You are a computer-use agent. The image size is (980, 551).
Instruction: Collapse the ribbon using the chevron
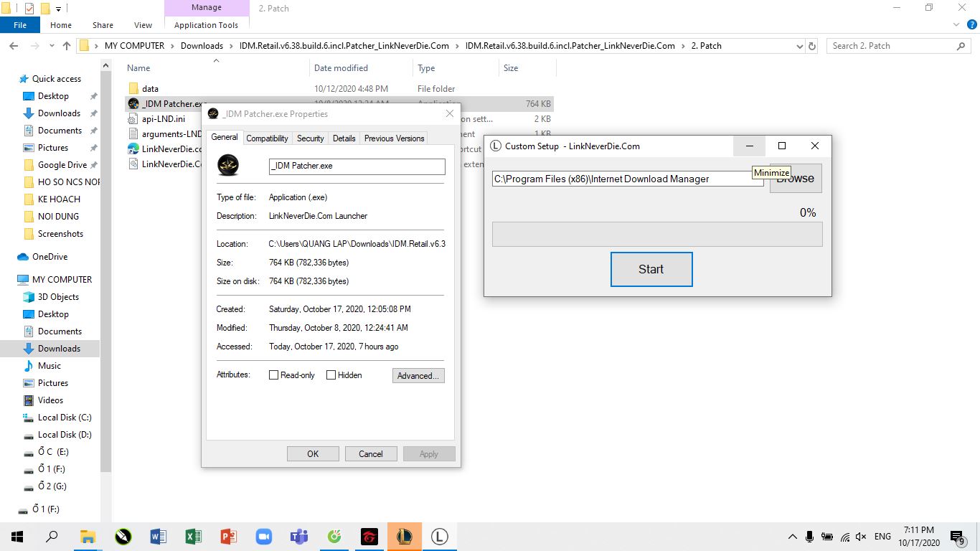point(955,25)
